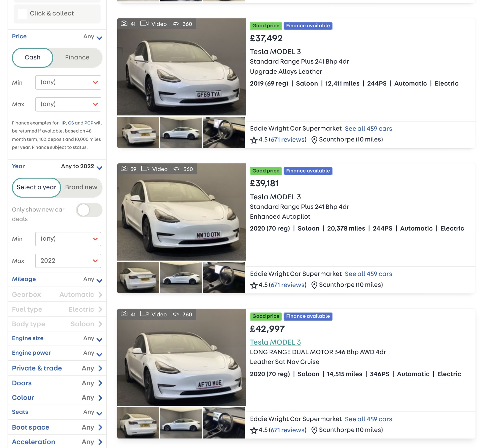
Task: Open the Gearbox Automatic filter
Action: tap(57, 295)
